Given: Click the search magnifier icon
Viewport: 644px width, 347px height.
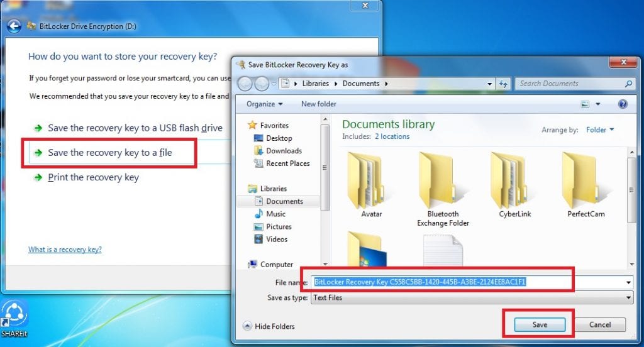Looking at the screenshot, I should click(x=628, y=84).
